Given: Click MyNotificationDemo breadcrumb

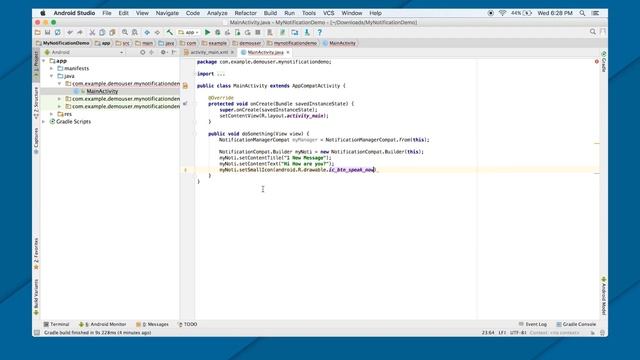Looking at the screenshot, I should coord(62,43).
